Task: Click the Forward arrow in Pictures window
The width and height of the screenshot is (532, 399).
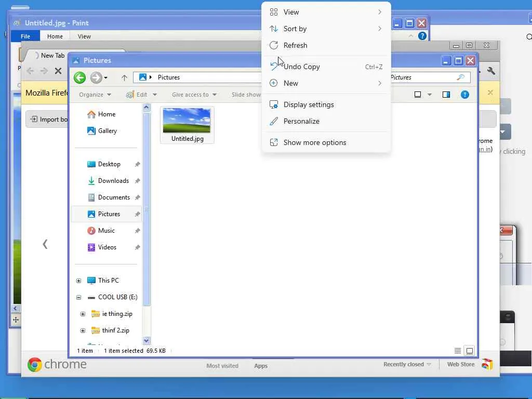Action: [96, 77]
